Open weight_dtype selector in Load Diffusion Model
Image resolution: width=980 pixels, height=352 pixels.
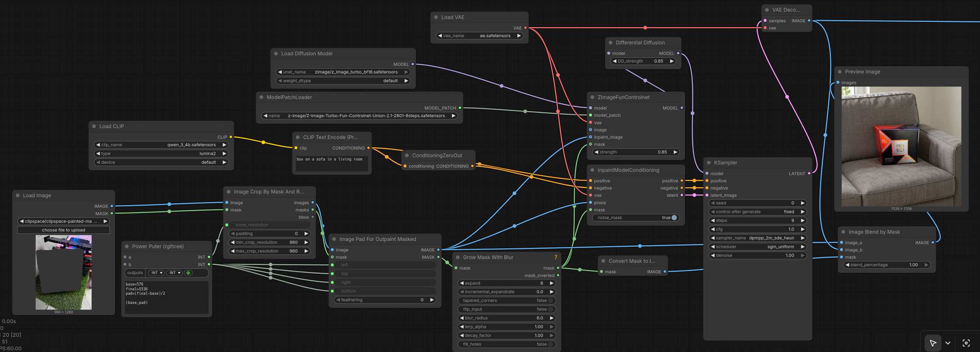click(343, 81)
